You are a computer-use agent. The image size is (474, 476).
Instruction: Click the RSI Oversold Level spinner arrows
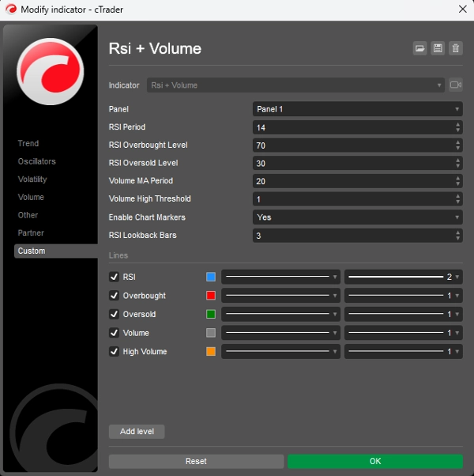(458, 163)
